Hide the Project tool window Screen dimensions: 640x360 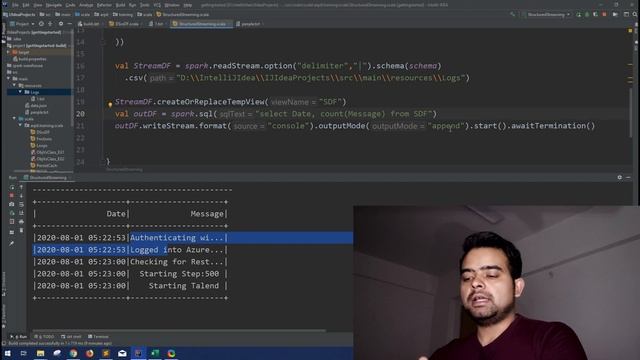point(69,24)
